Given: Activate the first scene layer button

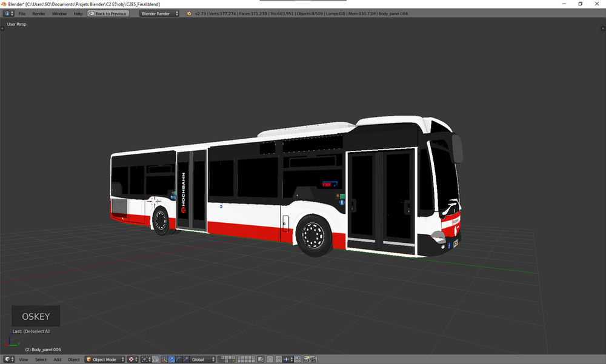Looking at the screenshot, I should click(219, 357).
